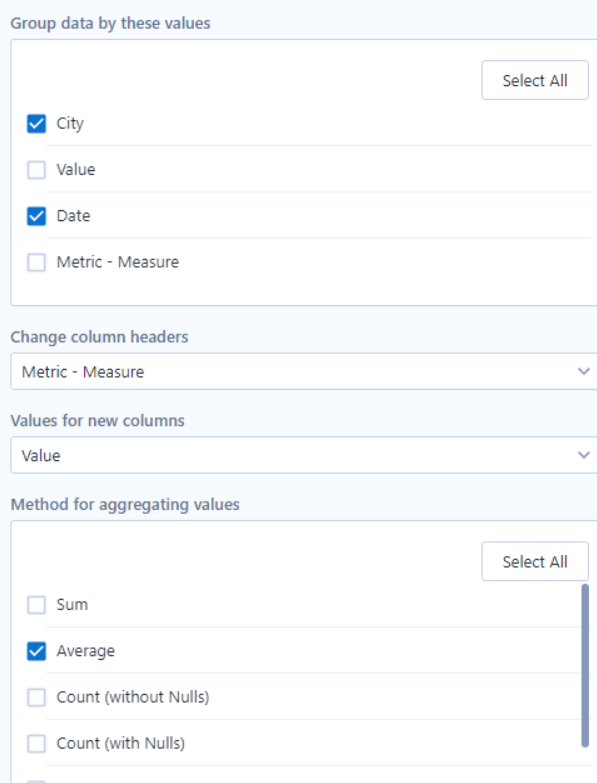
Task: Enable Metric - Measure grouping checkbox
Action: (36, 262)
